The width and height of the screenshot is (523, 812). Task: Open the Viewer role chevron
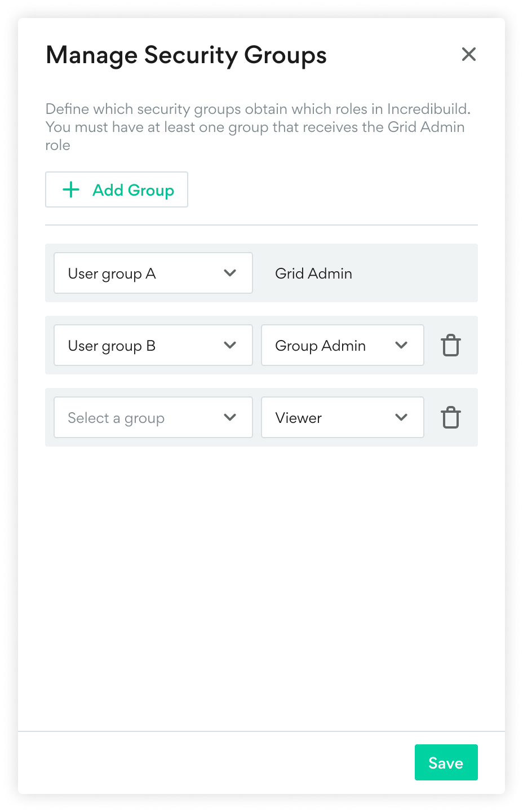401,417
